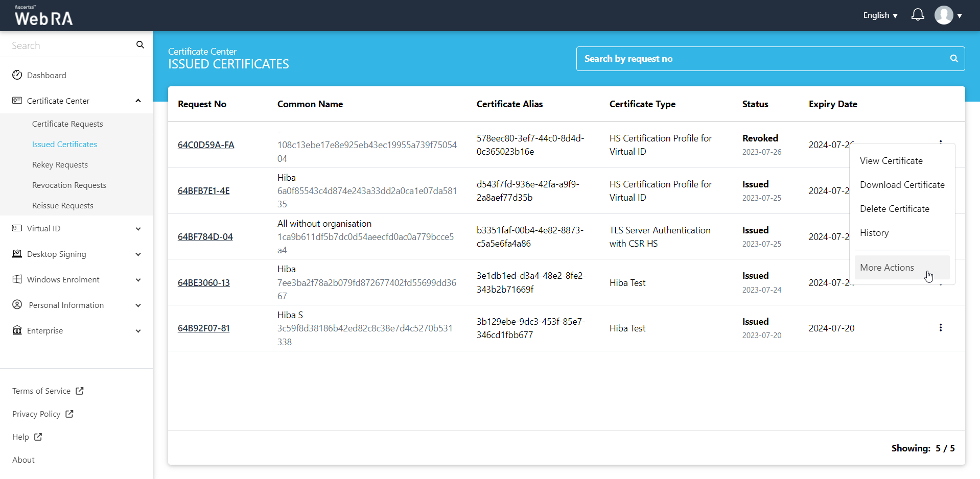Click the request number search magnifier icon
980x479 pixels.
click(x=953, y=59)
